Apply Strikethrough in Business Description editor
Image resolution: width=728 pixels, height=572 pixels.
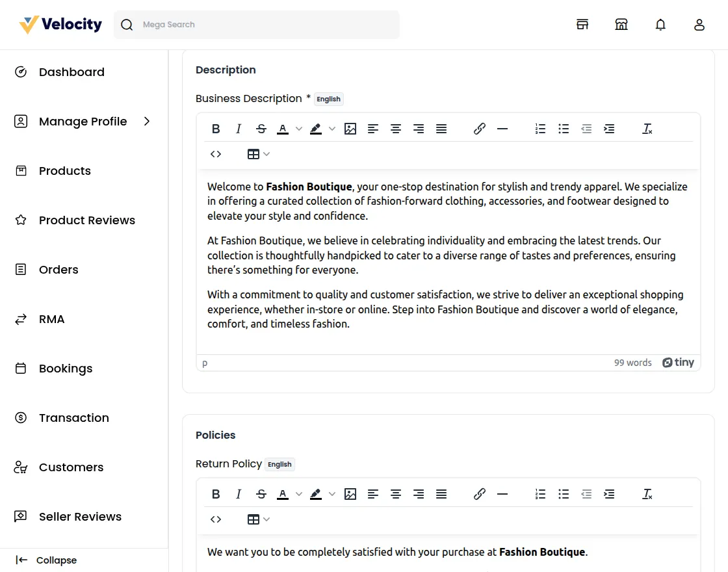coord(261,129)
